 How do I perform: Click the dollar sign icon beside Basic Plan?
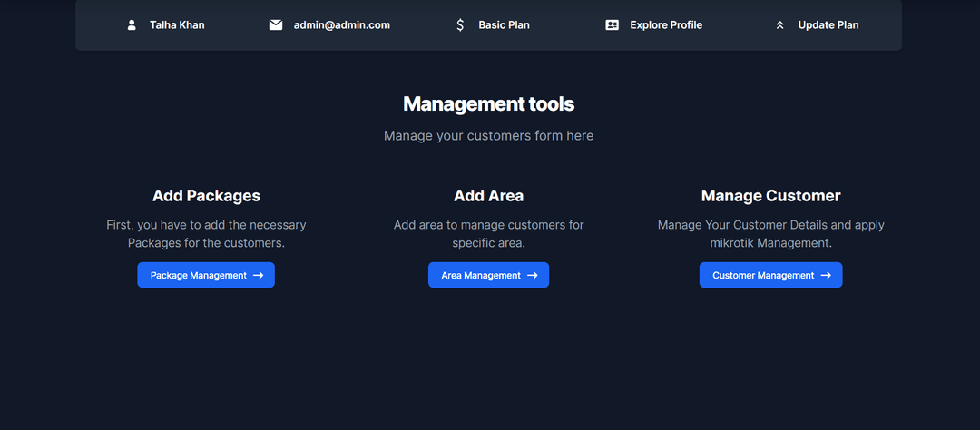pyautogui.click(x=460, y=25)
